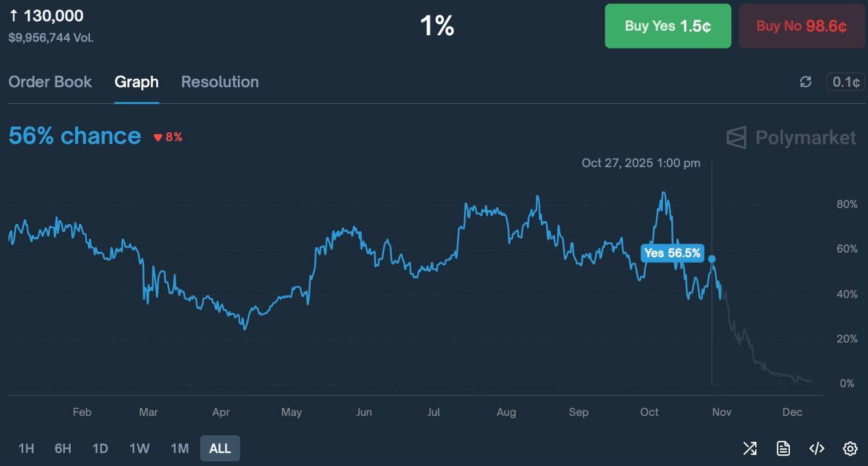Click the shuffle arrows icon below the chart
The height and width of the screenshot is (466, 868).
pyautogui.click(x=750, y=448)
